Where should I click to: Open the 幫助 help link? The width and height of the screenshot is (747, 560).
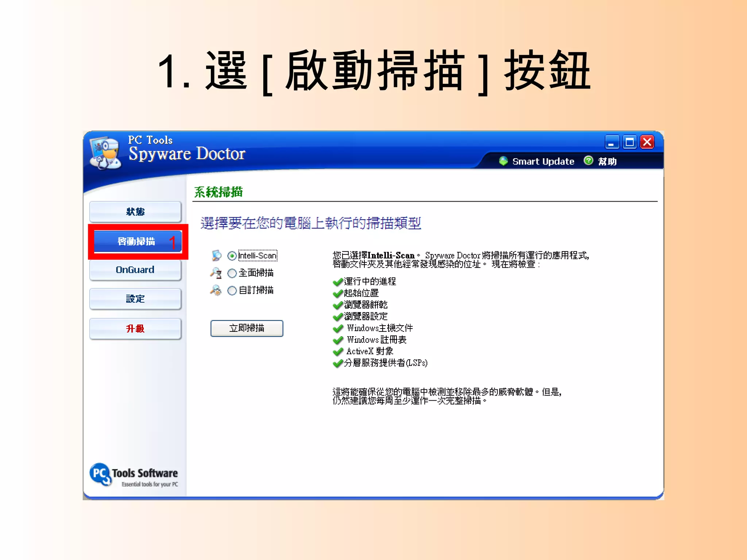tap(608, 162)
